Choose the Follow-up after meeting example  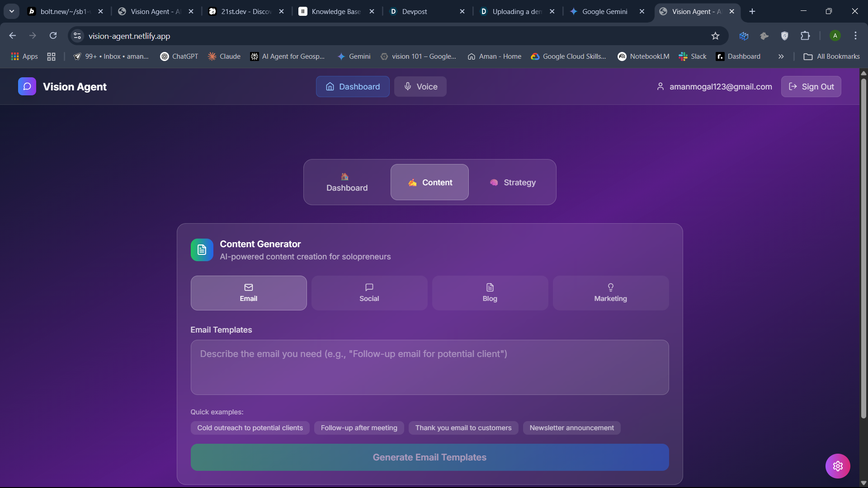(x=359, y=428)
